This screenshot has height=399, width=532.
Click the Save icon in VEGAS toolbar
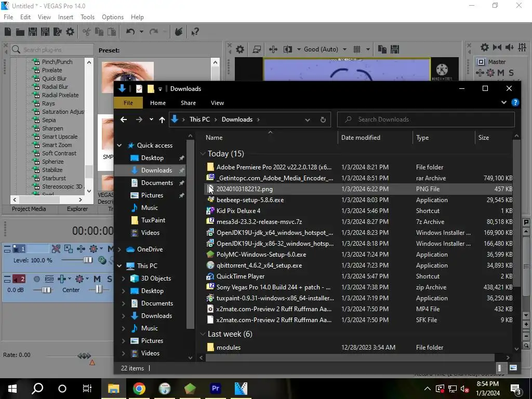(x=33, y=32)
